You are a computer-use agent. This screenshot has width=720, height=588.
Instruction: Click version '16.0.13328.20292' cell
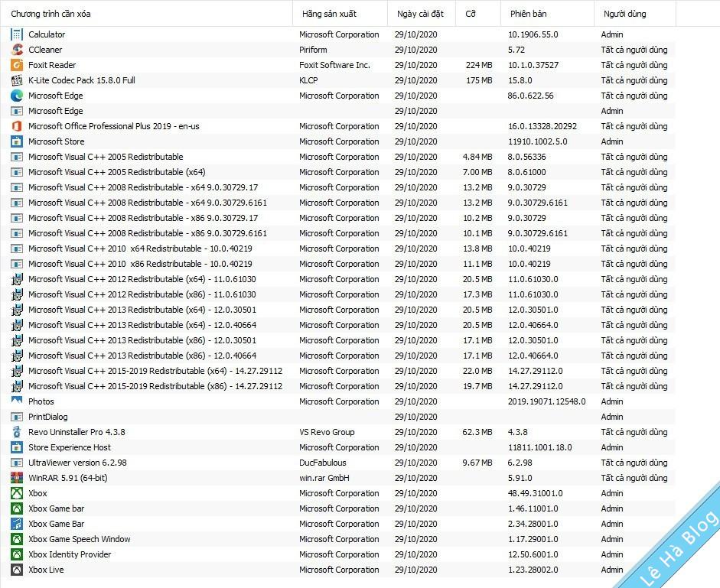[x=542, y=126]
